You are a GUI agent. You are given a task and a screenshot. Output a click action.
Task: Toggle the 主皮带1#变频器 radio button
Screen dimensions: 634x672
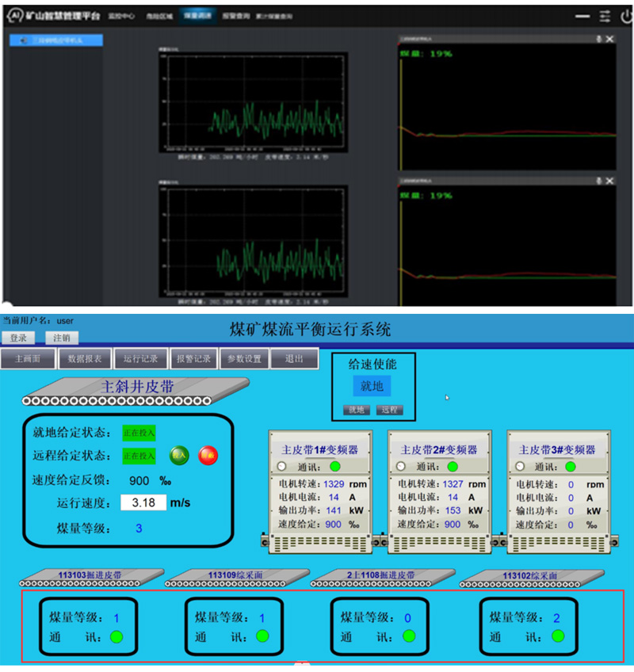281,466
